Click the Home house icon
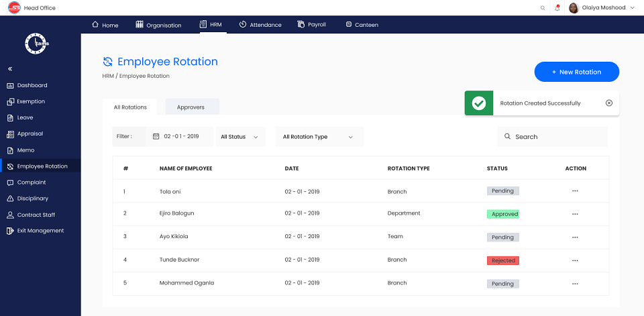Viewport: 644px width, 316px height. 95,25
